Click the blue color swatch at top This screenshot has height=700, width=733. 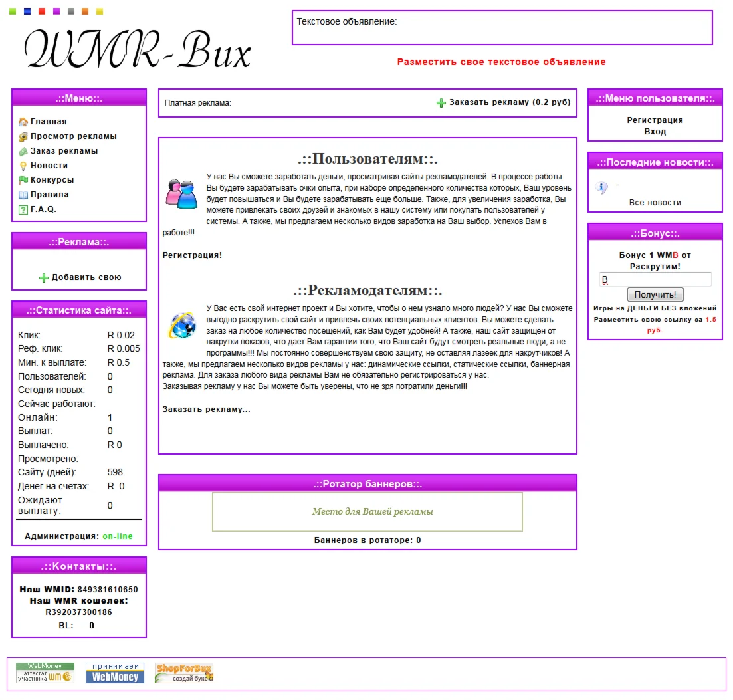(x=27, y=11)
